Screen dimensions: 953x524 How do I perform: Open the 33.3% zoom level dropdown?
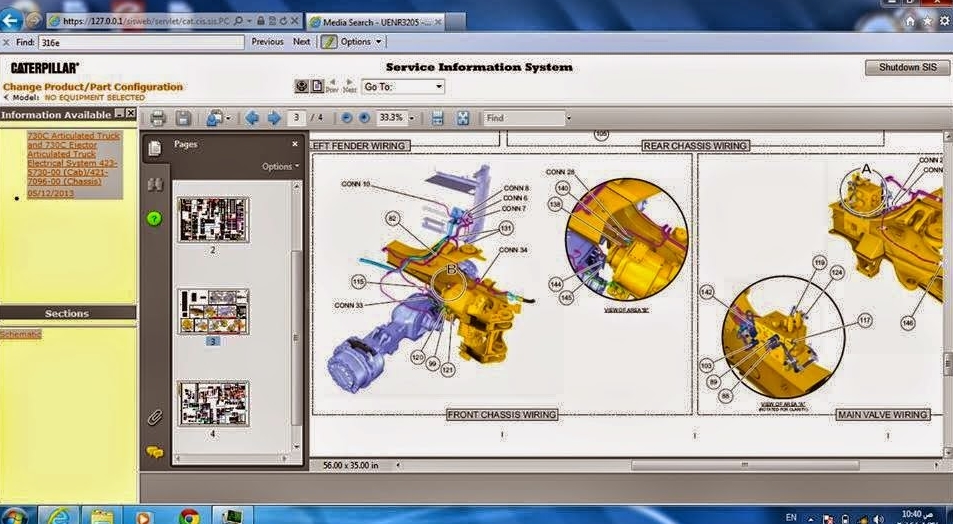point(395,118)
